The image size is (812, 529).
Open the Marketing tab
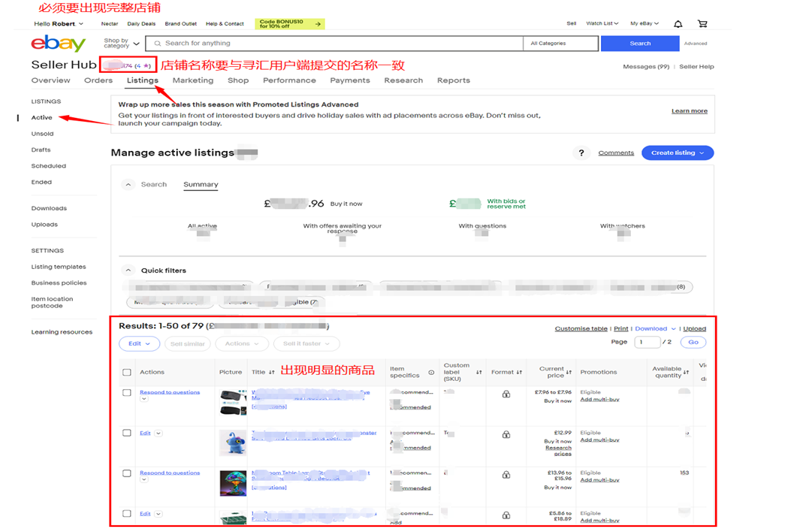(193, 80)
